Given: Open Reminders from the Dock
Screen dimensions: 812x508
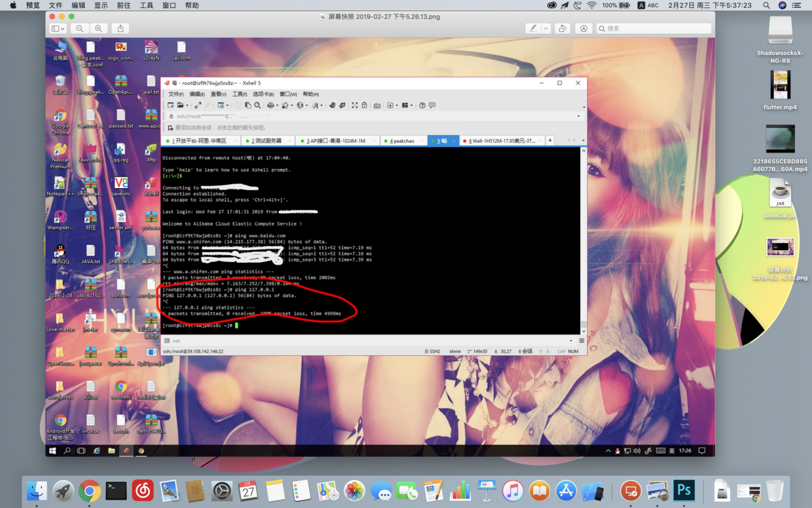Looking at the screenshot, I should (301, 490).
